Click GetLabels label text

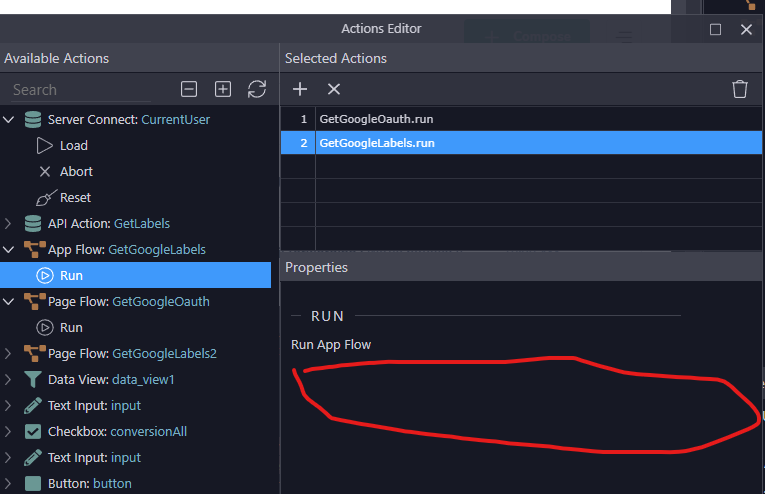142,223
